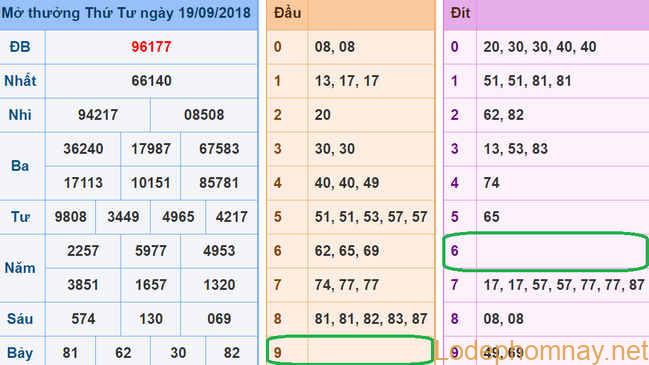Click the draw date header 19/09/2018
649x365 pixels.
(214, 12)
